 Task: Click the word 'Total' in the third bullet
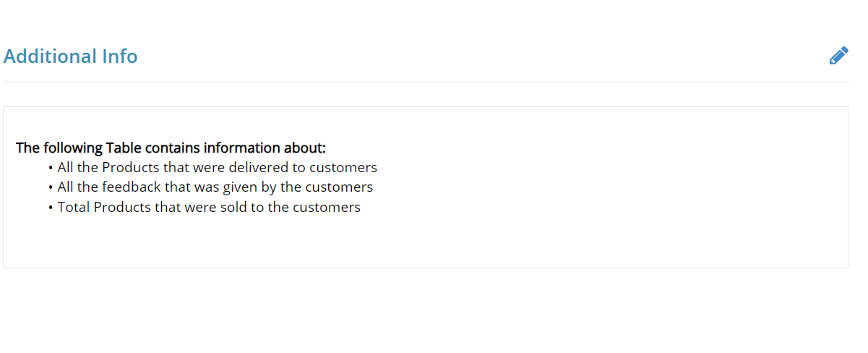coord(74,207)
